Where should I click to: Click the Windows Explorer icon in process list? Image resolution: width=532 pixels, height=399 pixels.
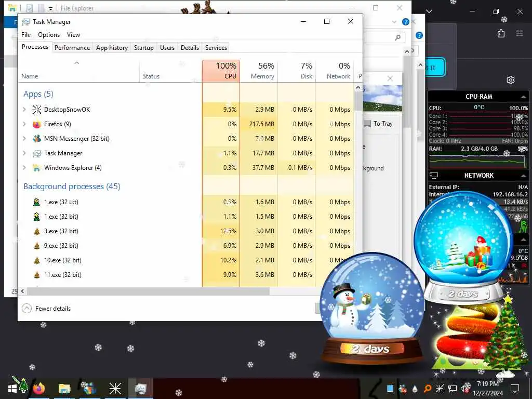click(37, 168)
